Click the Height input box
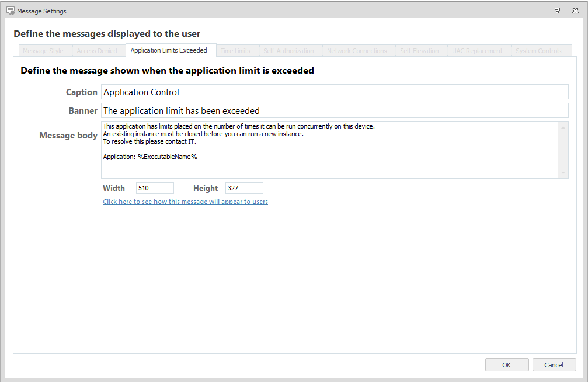588x382 pixels. click(244, 188)
